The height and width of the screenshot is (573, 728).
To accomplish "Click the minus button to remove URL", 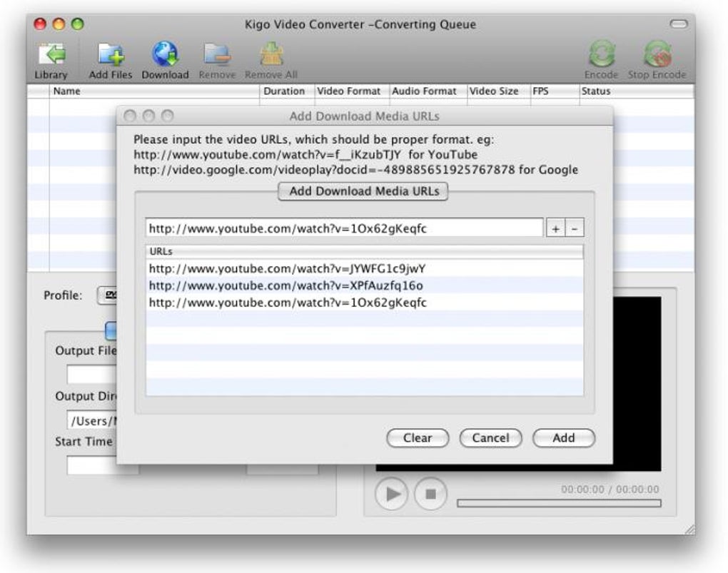I will [x=575, y=228].
